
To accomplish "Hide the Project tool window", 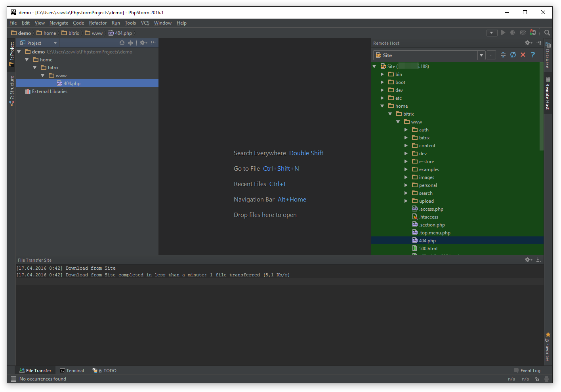I will click(x=153, y=43).
